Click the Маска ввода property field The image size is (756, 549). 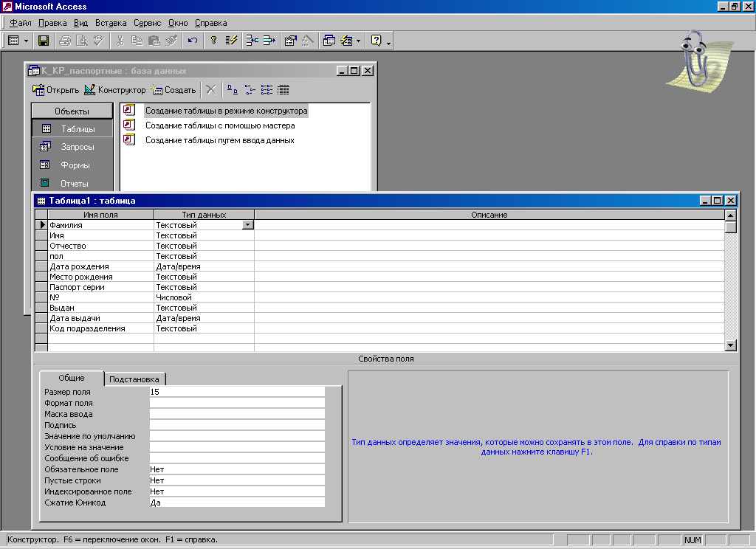[237, 414]
